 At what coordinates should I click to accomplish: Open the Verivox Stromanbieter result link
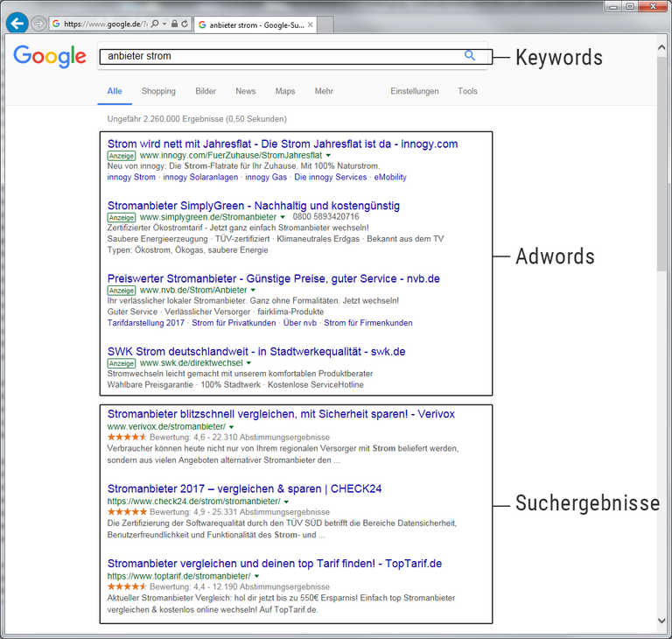point(280,414)
